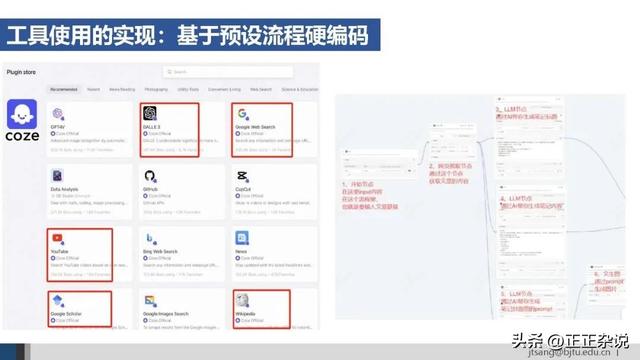
Task: Click the GPT4V plugin icon
Action: tap(58, 113)
